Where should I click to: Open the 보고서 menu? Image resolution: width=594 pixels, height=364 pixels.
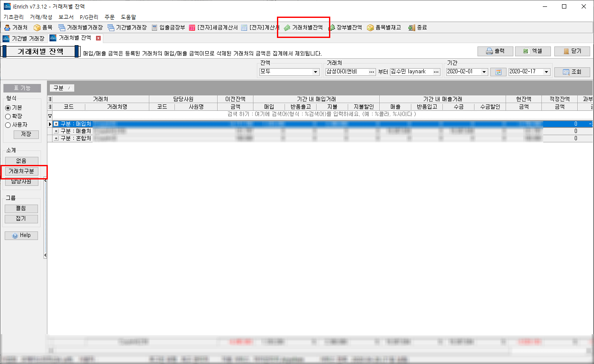click(66, 17)
